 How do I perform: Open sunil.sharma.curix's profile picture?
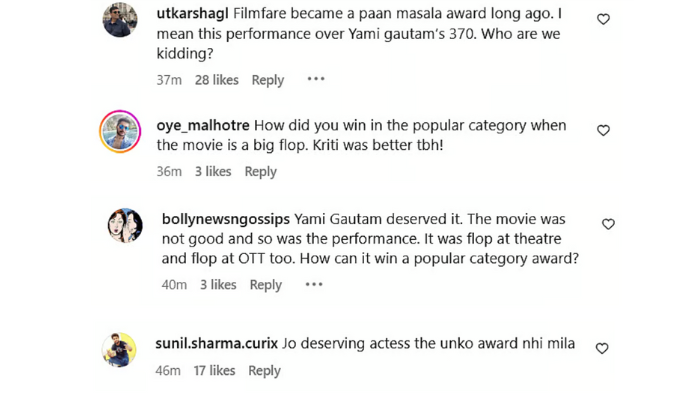pyautogui.click(x=120, y=349)
